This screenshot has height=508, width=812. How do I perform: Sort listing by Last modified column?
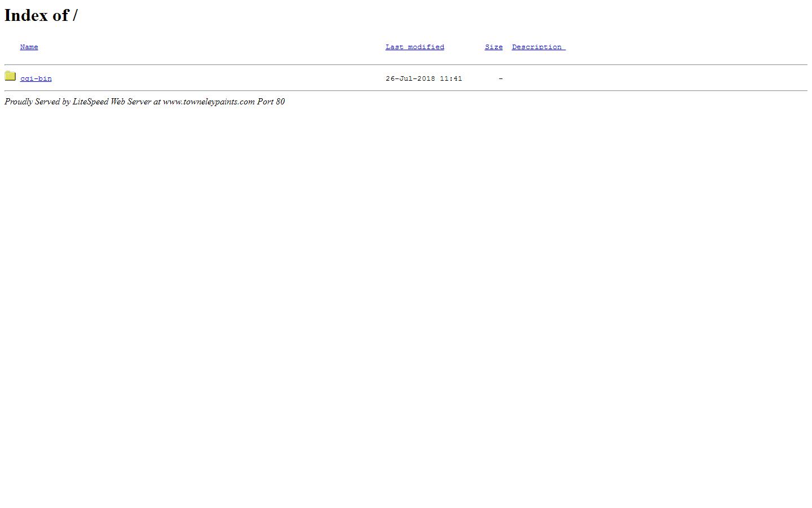click(x=415, y=47)
